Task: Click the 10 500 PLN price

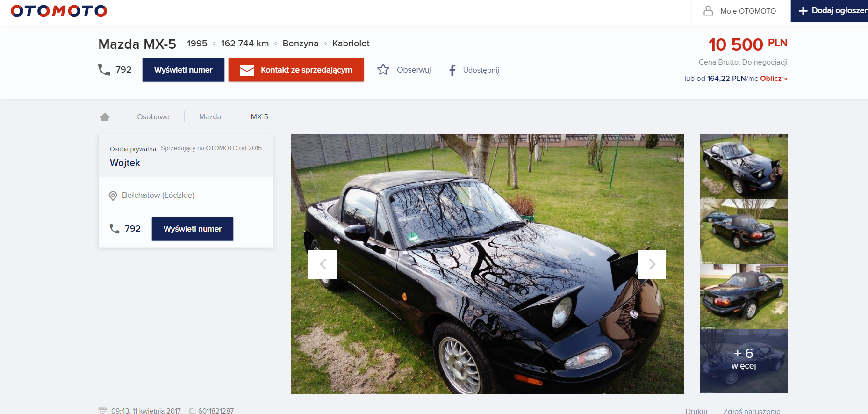Action: coord(748,44)
